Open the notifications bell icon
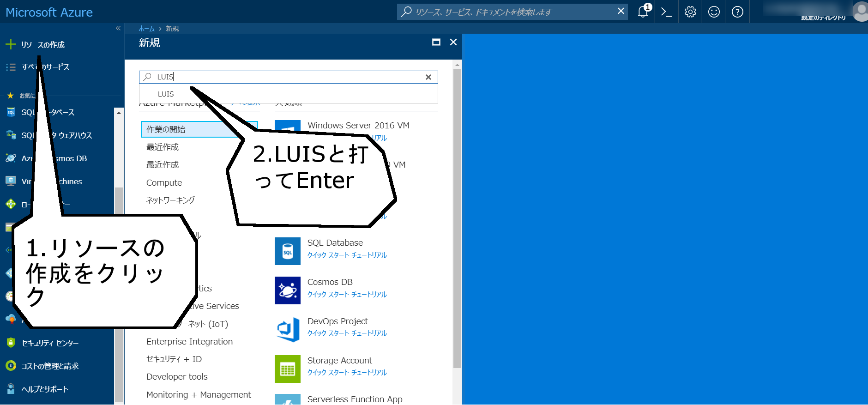 tap(643, 12)
